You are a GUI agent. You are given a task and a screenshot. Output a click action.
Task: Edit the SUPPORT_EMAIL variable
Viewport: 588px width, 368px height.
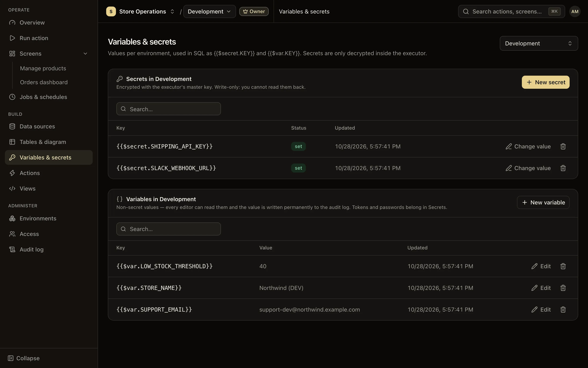541,309
